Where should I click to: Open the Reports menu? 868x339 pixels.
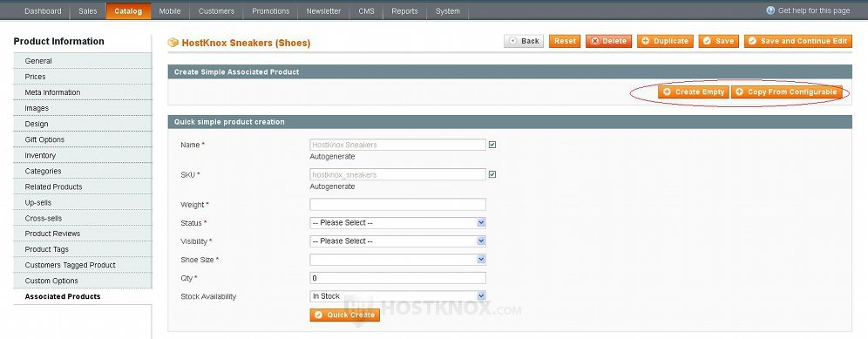point(404,11)
